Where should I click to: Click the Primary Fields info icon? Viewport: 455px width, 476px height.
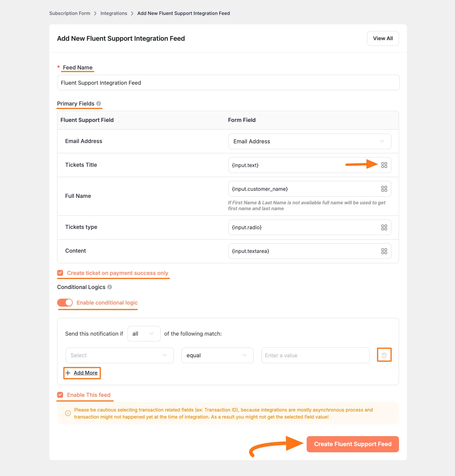coord(99,103)
